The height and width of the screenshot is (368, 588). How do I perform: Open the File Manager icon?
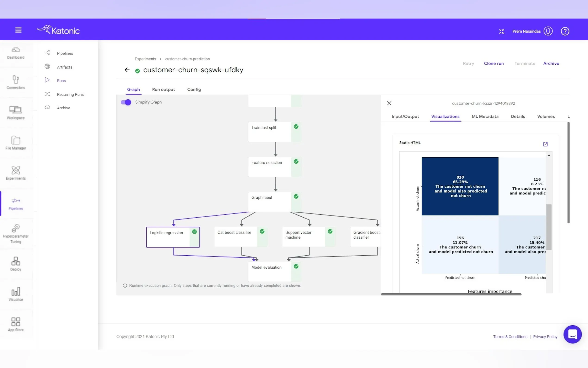coord(16,140)
